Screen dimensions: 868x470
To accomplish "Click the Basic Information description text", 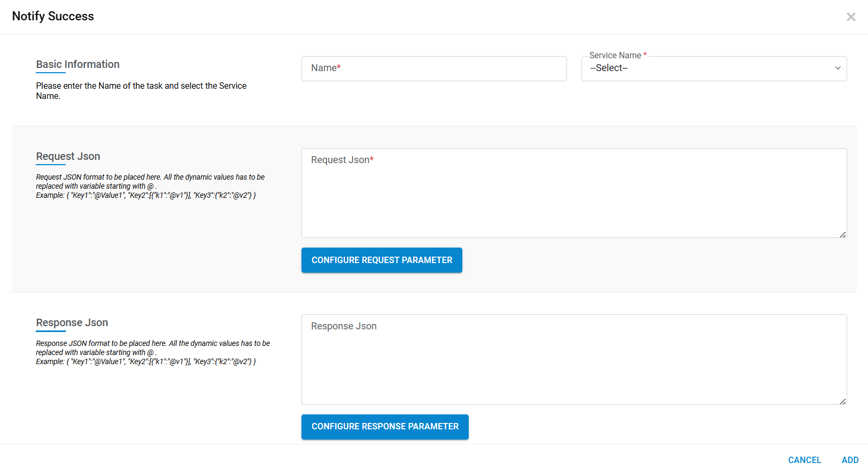I will (x=141, y=91).
